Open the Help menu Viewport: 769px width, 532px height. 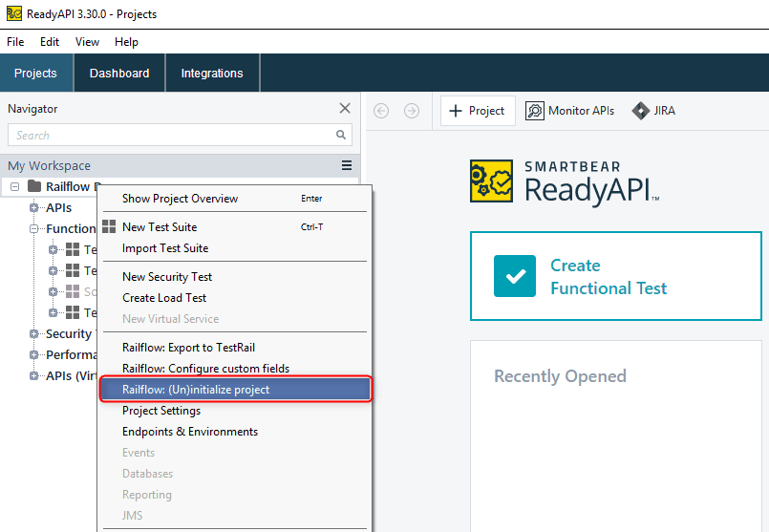[126, 42]
